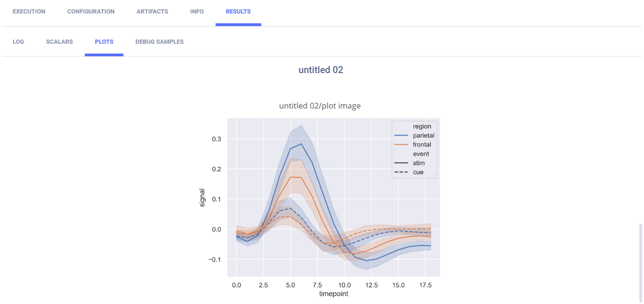The width and height of the screenshot is (644, 304).
Task: Select the INFO tab
Action: 197,12
